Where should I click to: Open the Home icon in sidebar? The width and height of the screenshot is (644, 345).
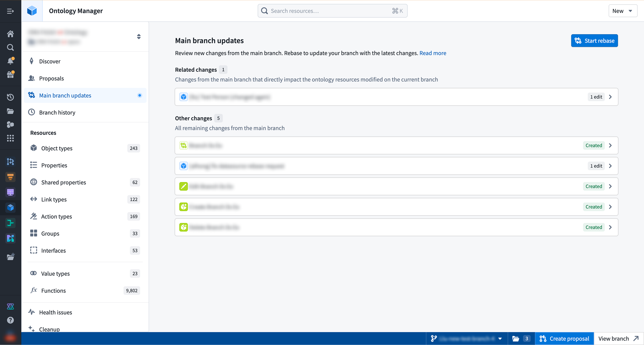10,33
